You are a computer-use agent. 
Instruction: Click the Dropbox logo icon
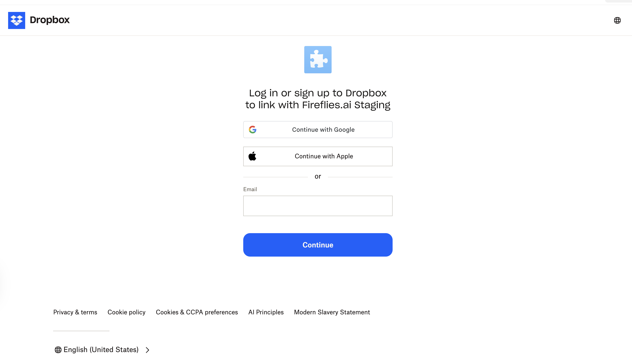point(16,20)
